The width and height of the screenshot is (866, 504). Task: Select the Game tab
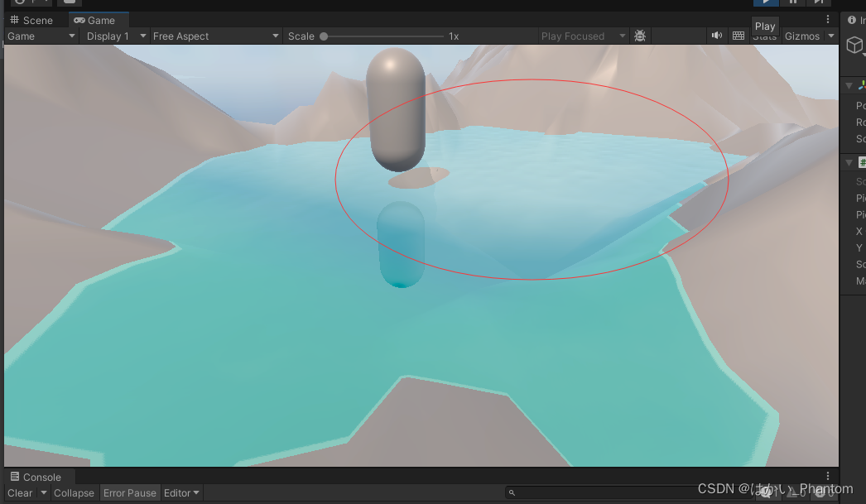coord(94,21)
